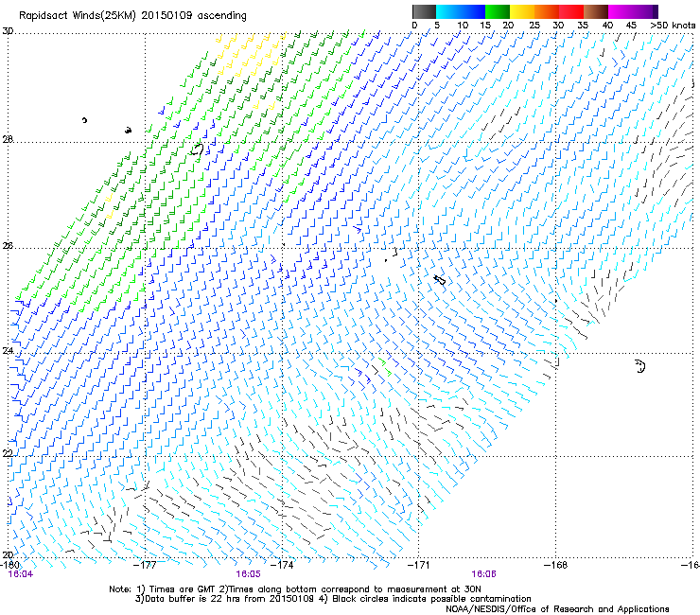Click the yellow 20-25 knots color segment
The width and height of the screenshot is (700, 615).
point(522,11)
